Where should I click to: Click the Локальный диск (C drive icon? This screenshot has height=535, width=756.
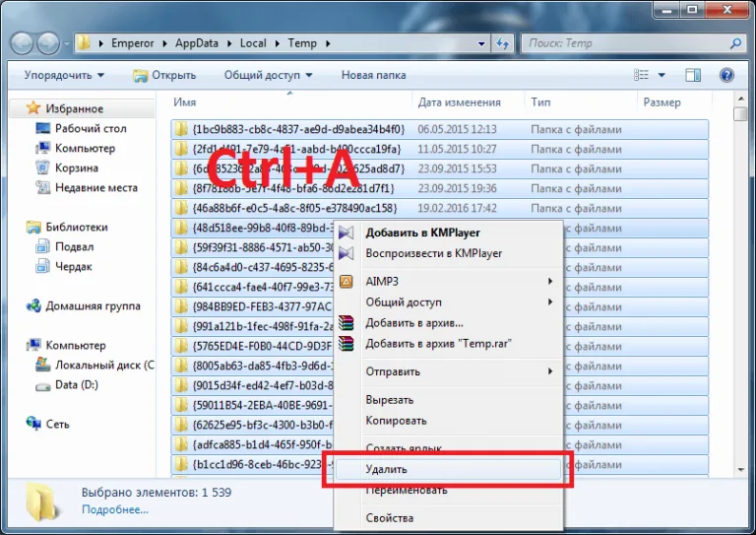point(43,365)
